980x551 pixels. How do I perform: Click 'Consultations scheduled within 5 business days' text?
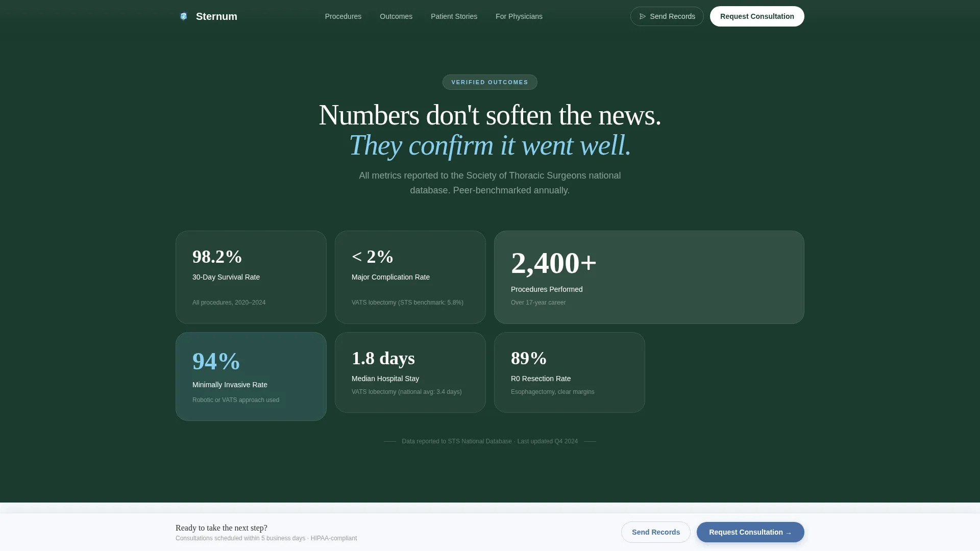pyautogui.click(x=240, y=538)
